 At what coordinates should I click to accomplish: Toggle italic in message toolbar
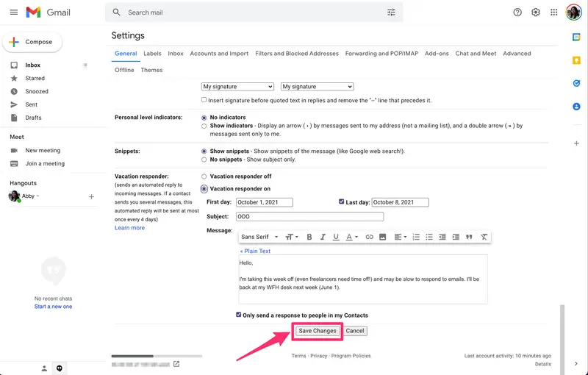(x=323, y=237)
